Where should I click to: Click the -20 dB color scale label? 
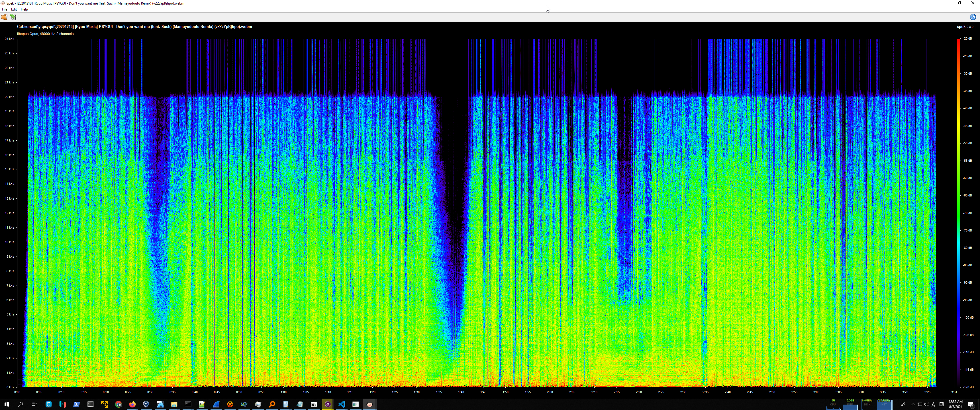pyautogui.click(x=967, y=39)
